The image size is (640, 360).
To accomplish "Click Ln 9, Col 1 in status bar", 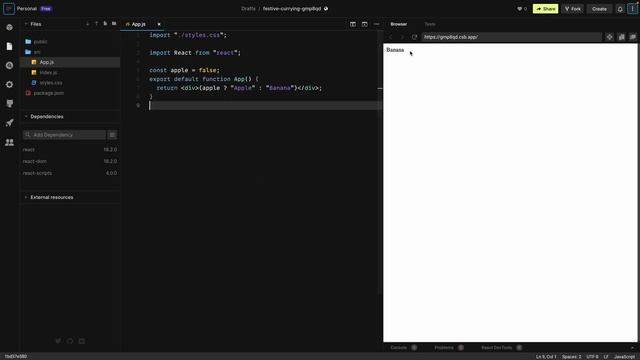I will point(546,357).
